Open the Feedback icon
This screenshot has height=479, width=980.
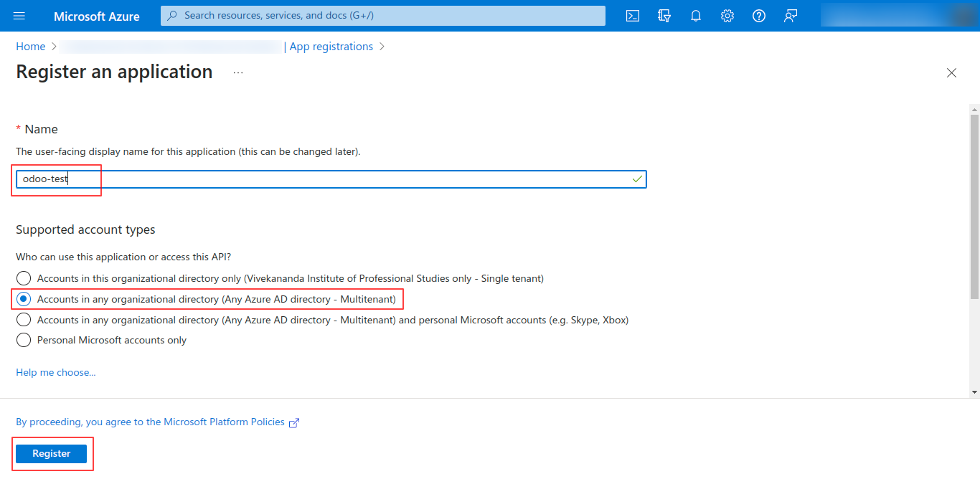pos(791,16)
